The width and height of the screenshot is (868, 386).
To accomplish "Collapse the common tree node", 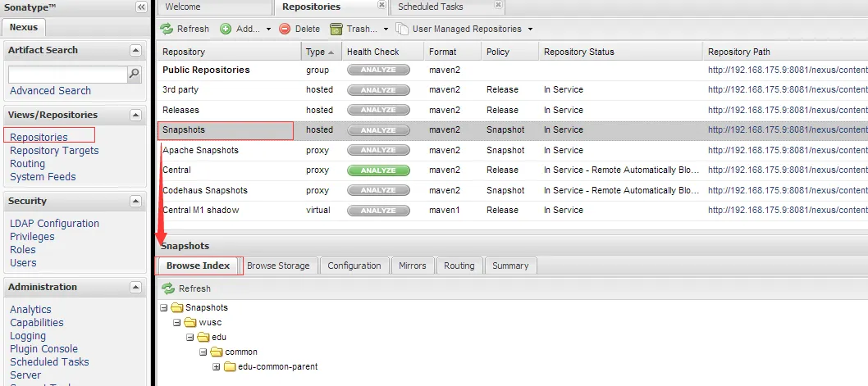I will 203,352.
